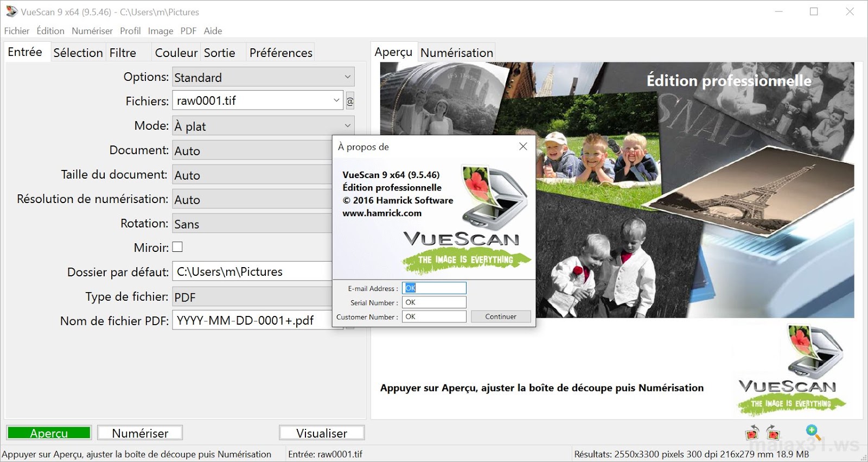868x462 pixels.
Task: Open the Options dropdown showing Standard
Action: tap(263, 77)
